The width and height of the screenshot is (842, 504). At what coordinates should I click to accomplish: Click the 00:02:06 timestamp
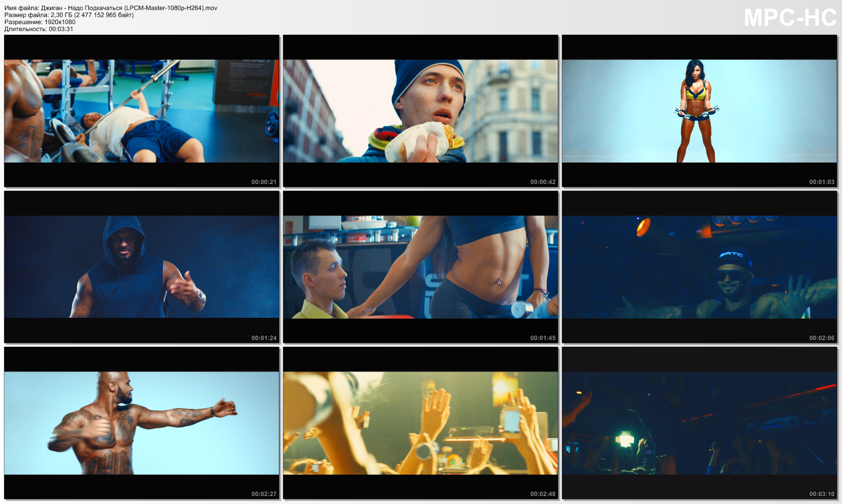pos(821,338)
